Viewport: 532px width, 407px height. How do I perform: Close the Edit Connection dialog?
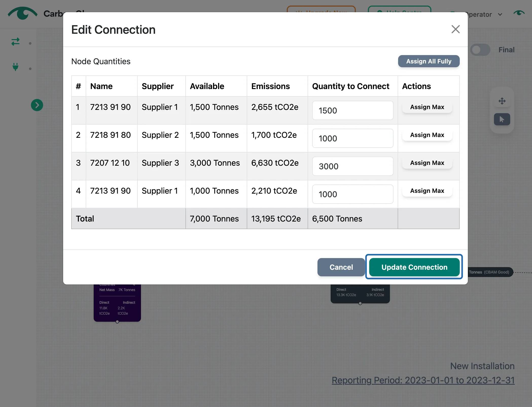tap(455, 29)
